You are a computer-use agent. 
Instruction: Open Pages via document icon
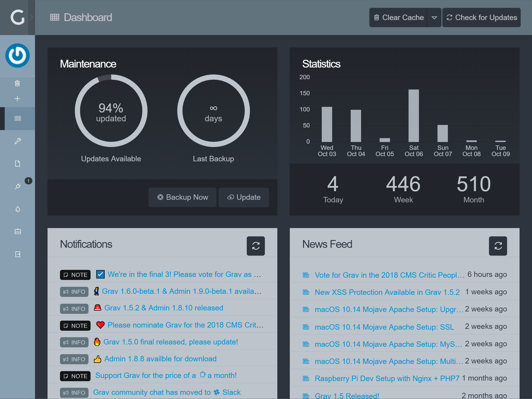[17, 164]
